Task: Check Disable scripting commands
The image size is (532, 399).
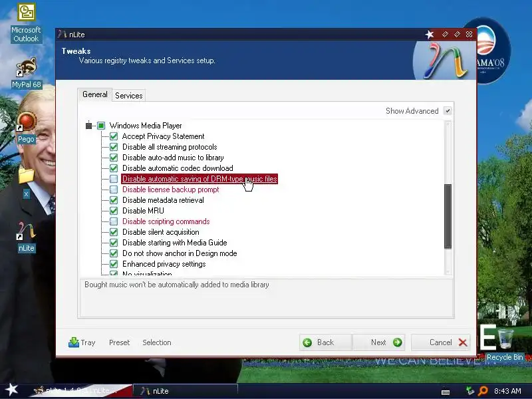Action: click(x=114, y=221)
